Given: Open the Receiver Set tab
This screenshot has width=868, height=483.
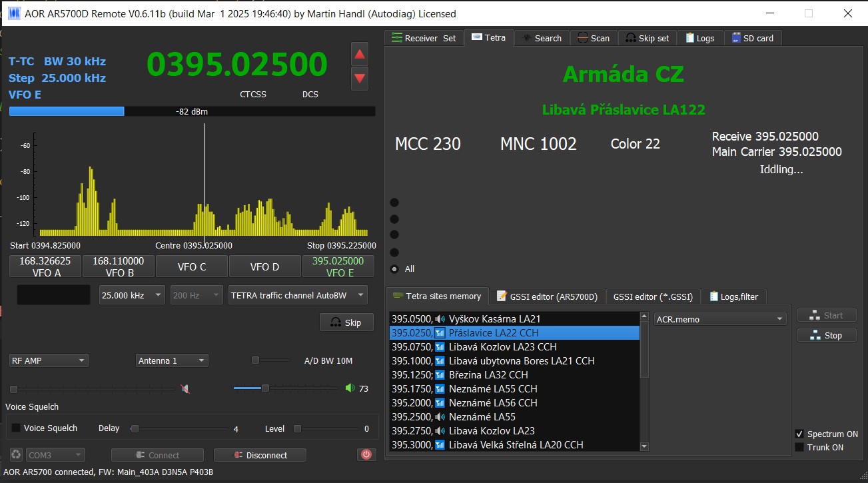Looking at the screenshot, I should 424,38.
